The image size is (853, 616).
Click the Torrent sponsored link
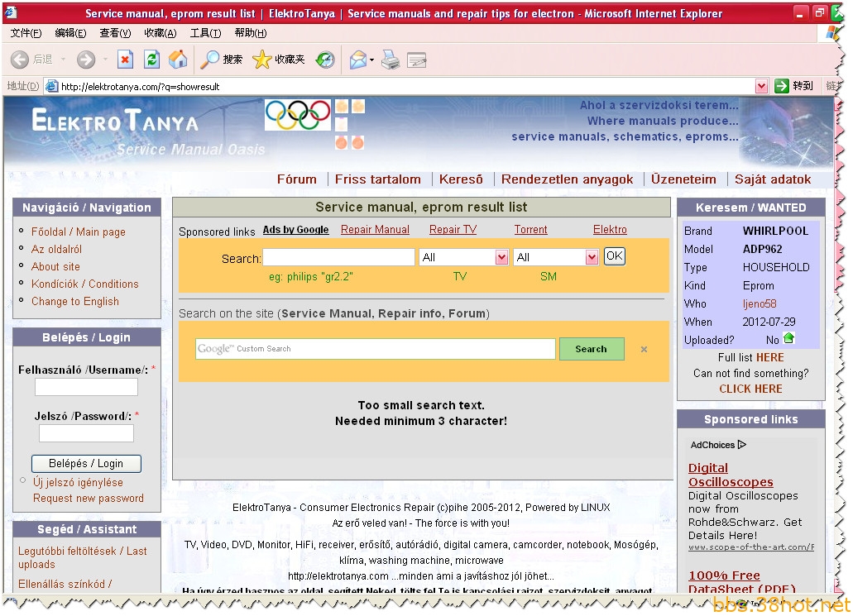coord(530,229)
